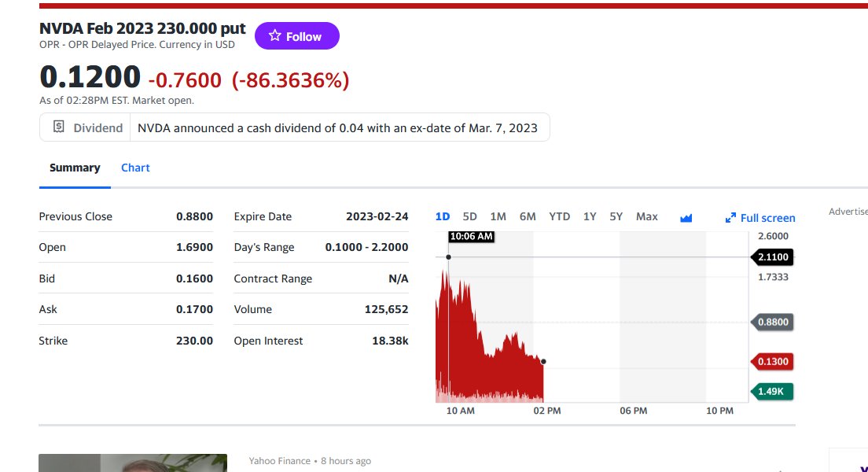Select the 1Y chart range
This screenshot has height=472, width=868.
tap(590, 216)
